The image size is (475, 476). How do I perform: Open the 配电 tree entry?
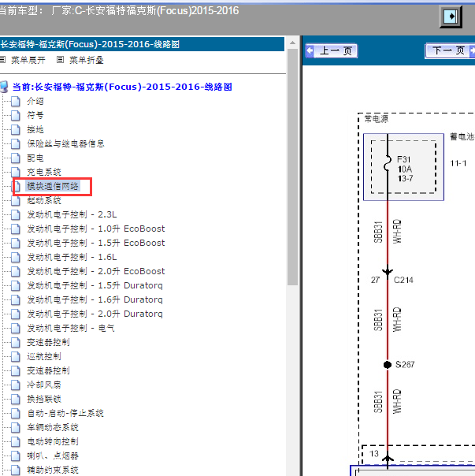[x=35, y=158]
